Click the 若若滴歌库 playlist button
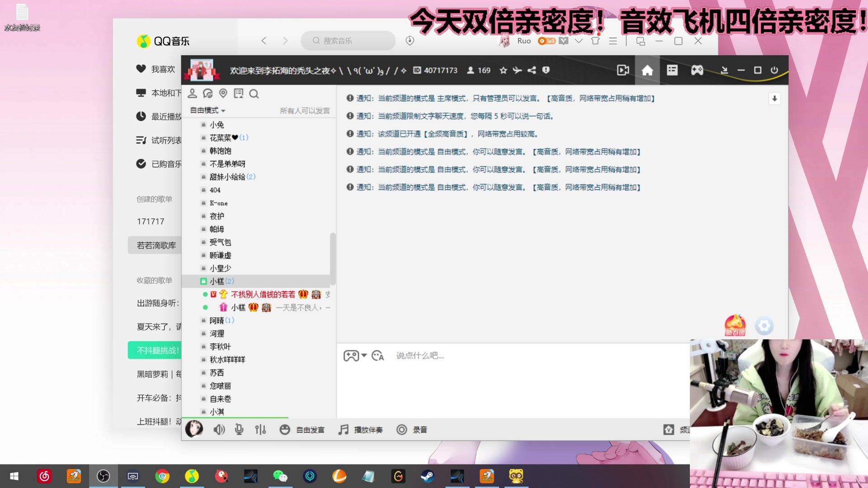Viewport: 868px width, 488px height. pyautogui.click(x=156, y=245)
